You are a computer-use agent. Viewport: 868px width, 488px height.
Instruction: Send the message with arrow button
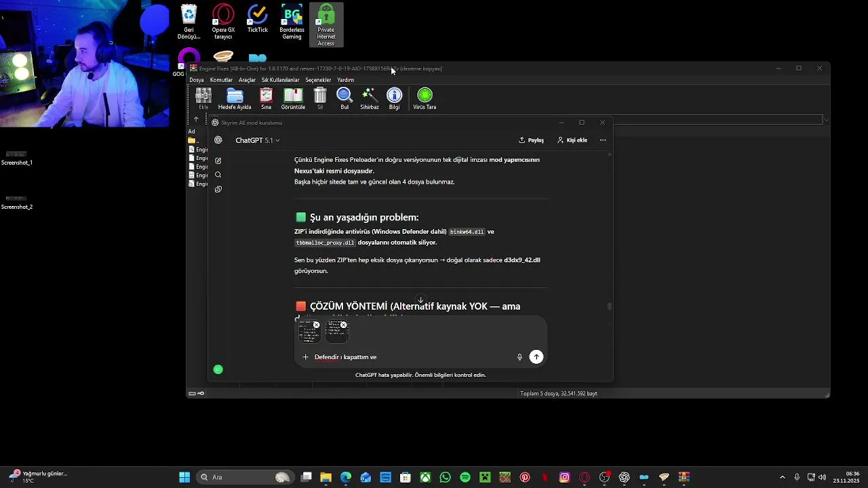point(536,357)
